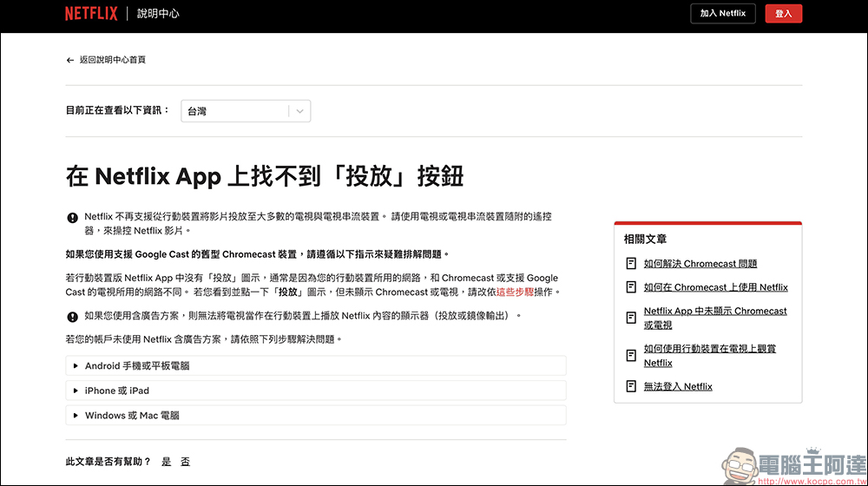Viewport: 868px width, 486px height.
Task: Open 無法登入 Netflix article
Action: point(678,386)
